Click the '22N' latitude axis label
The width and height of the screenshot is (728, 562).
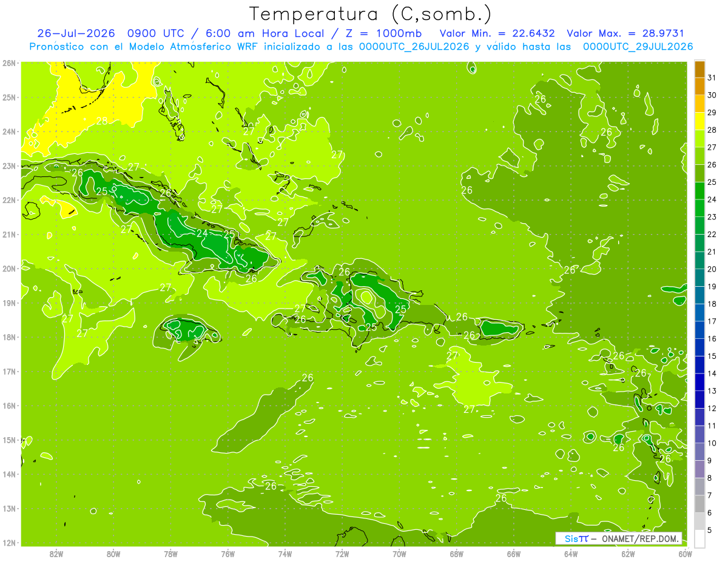[x=8, y=200]
